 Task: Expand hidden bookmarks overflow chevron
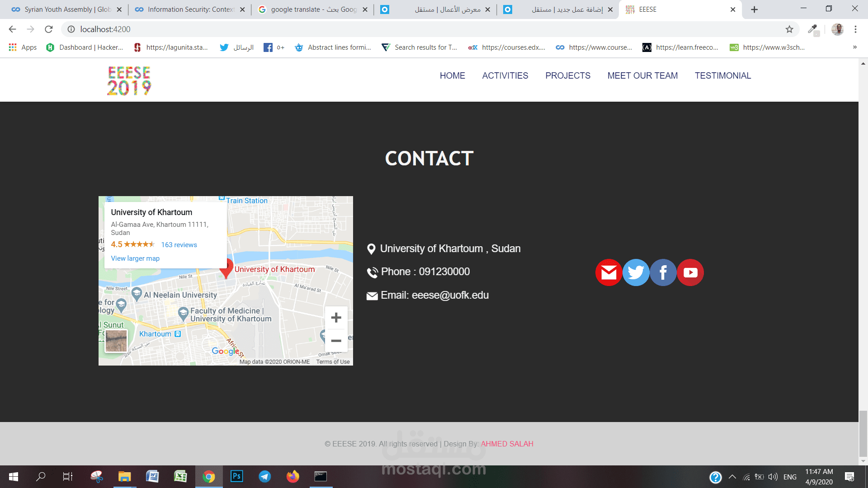pos(854,47)
